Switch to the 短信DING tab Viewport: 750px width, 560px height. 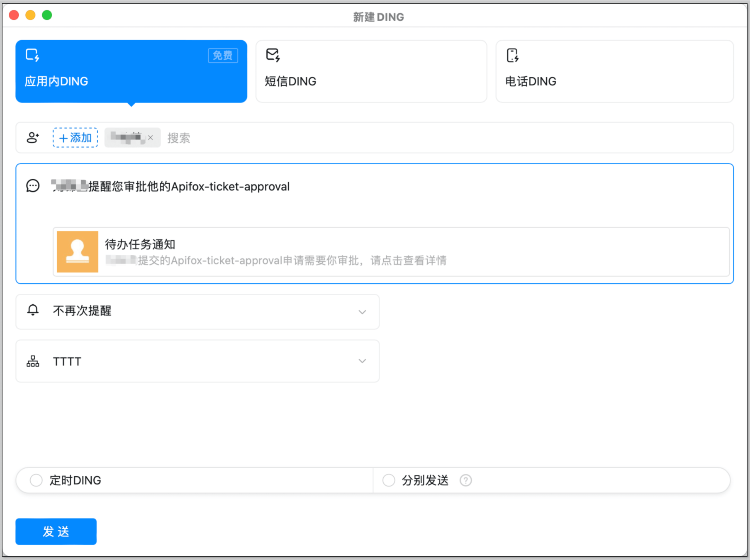point(371,71)
